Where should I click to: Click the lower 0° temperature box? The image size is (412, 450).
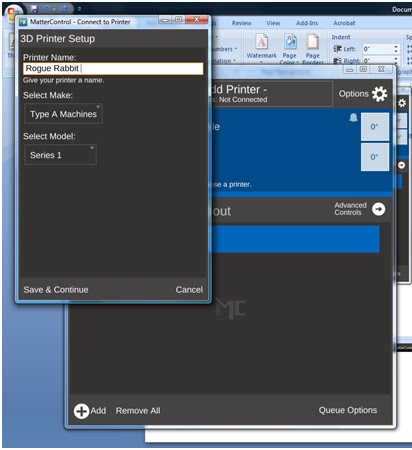coord(375,157)
